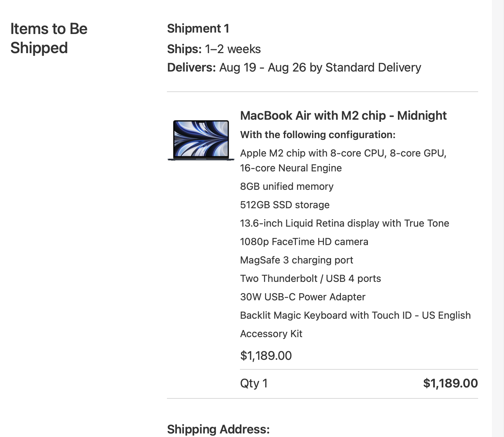Click the Delivers Aug 19 - Aug 26 line
504x437 pixels.
(294, 67)
